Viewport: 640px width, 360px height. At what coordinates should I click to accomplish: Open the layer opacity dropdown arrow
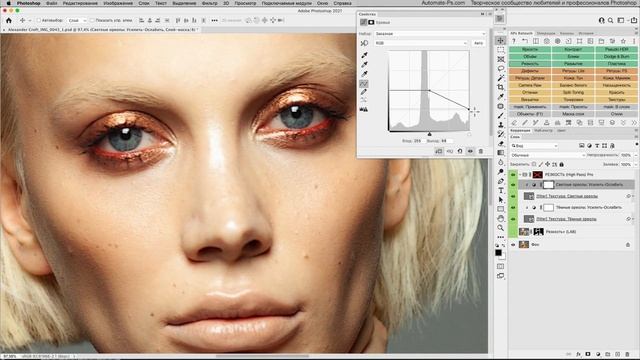(636, 155)
